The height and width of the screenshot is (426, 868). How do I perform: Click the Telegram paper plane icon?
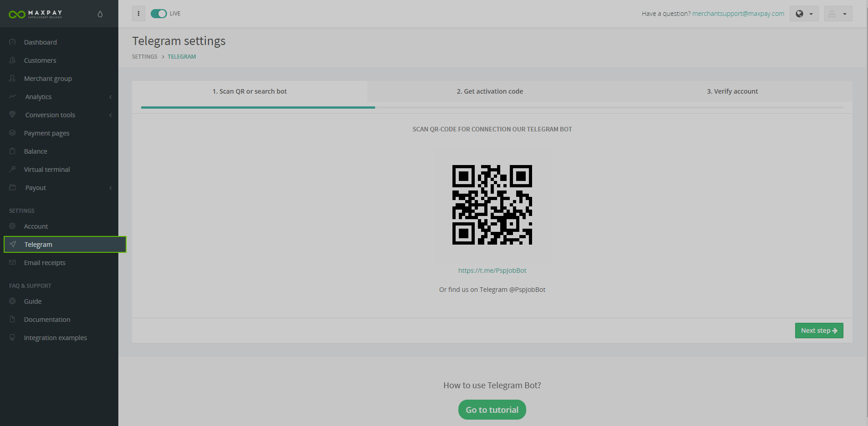(x=13, y=244)
